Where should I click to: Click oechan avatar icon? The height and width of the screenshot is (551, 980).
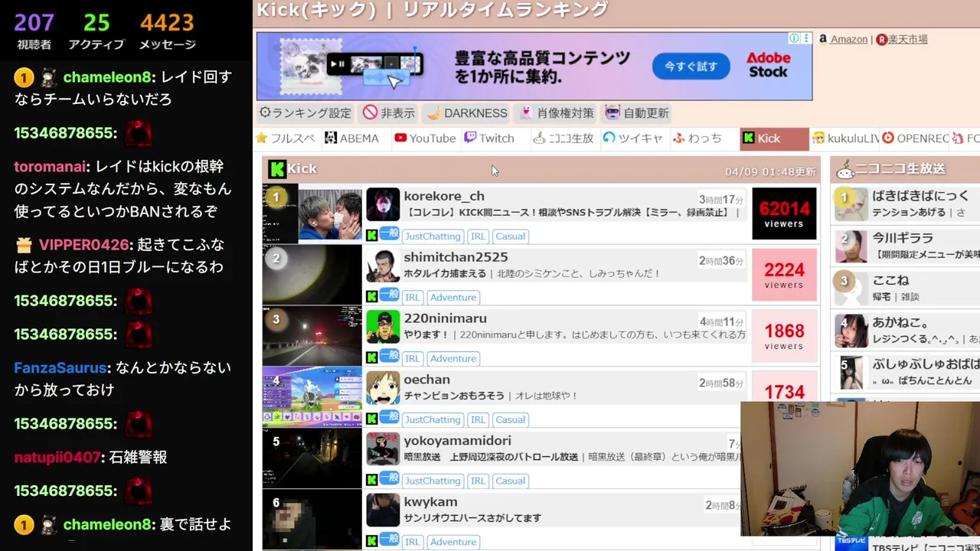(x=383, y=388)
